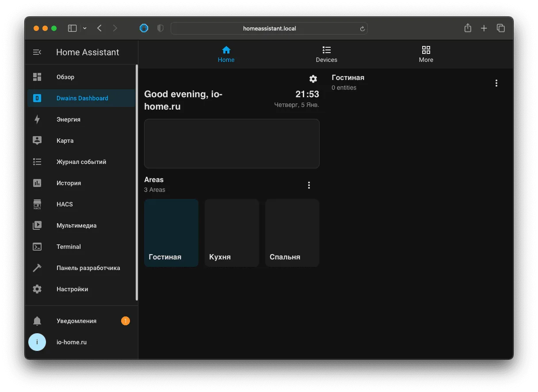Click the 0 entities label

pyautogui.click(x=344, y=88)
